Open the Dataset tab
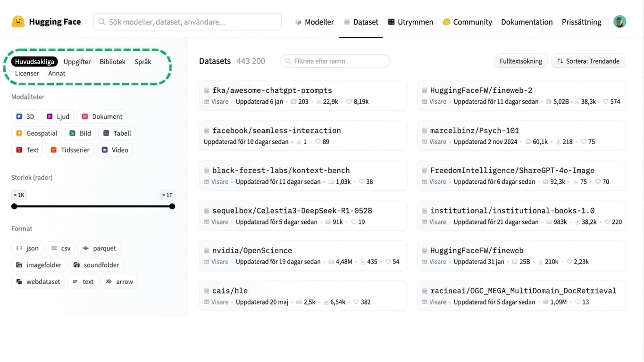This screenshot has height=362, width=644. [x=361, y=22]
